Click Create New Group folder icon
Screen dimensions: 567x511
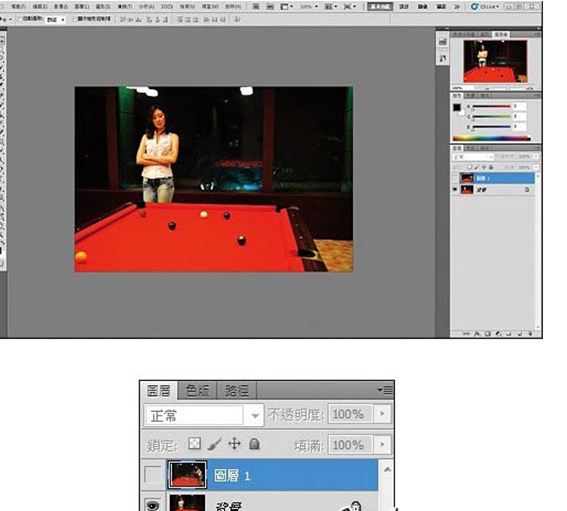click(509, 334)
